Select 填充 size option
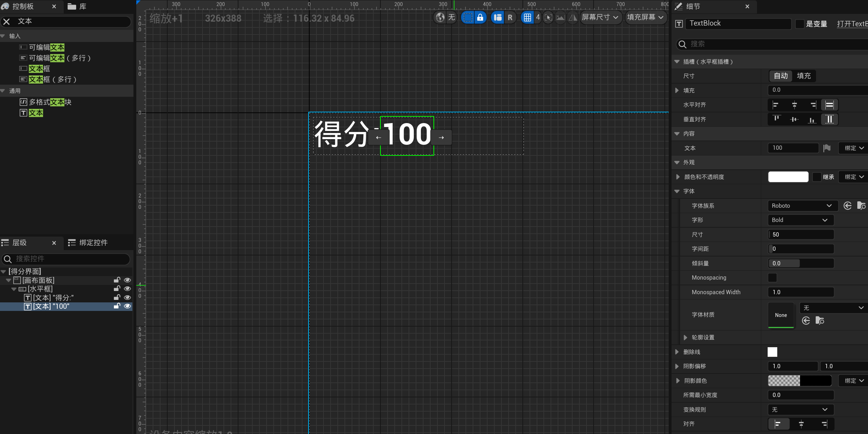The width and height of the screenshot is (868, 434). pyautogui.click(x=804, y=76)
